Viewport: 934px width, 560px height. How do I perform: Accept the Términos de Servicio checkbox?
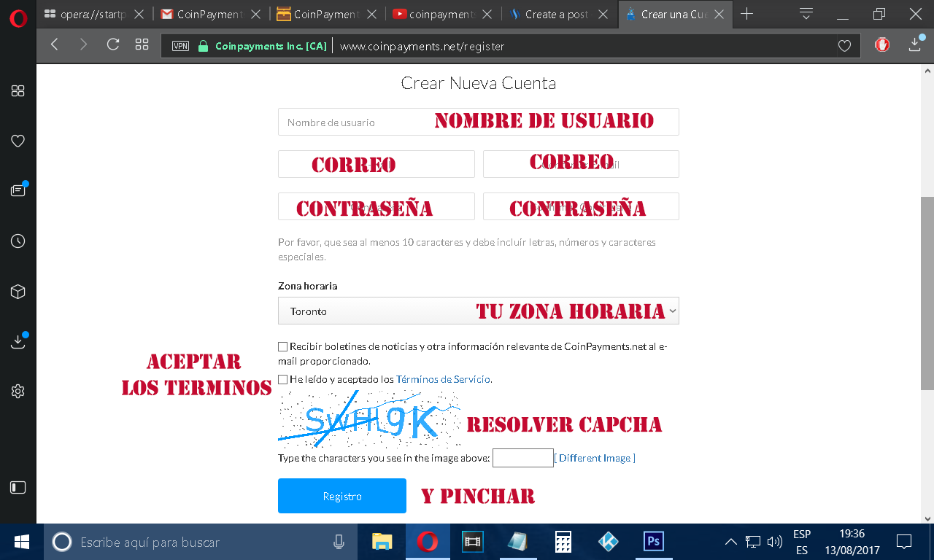282,379
